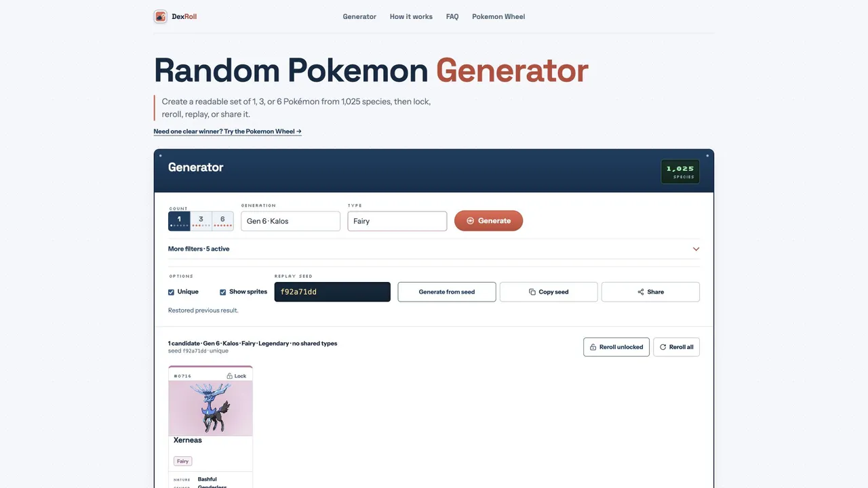Screen dimensions: 868x488
Task: Open the Type dropdown showing Fairy
Action: tap(397, 221)
